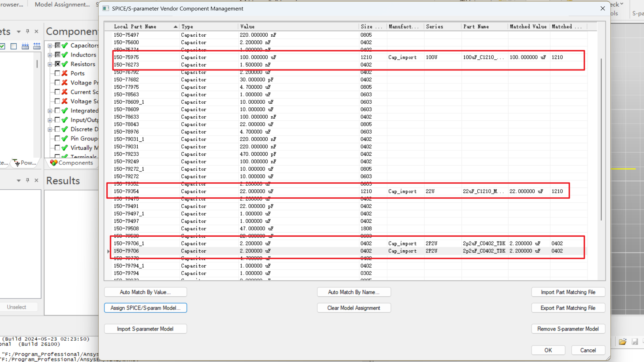Click the nets panel vertical scrollbar thumb
The image size is (644, 362).
tap(37, 64)
